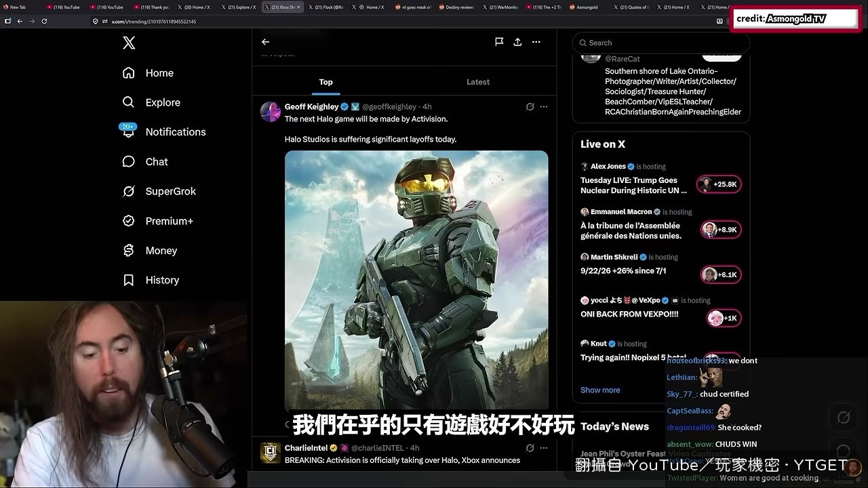Image resolution: width=868 pixels, height=488 pixels.
Task: Click the Grok icon on CharlieIntel's post
Action: coord(530,448)
